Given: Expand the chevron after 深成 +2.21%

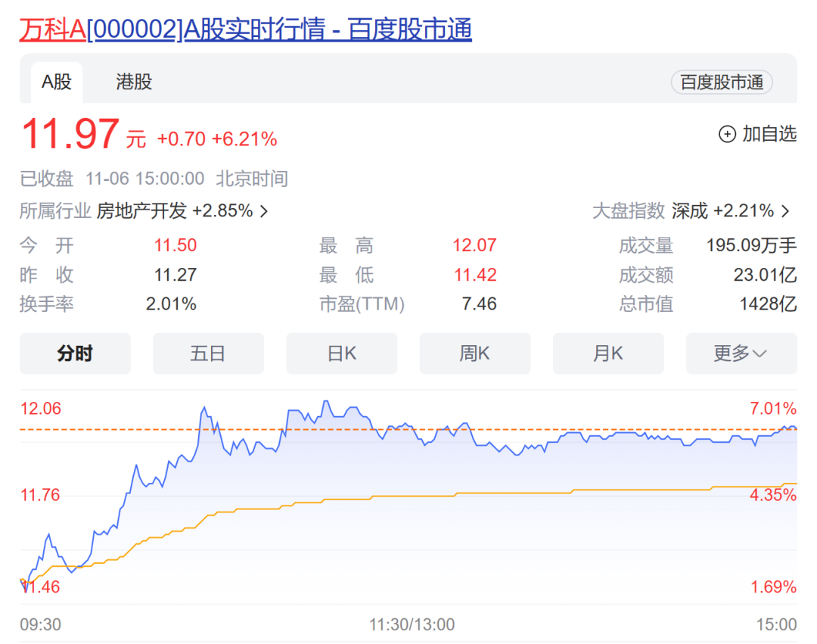Looking at the screenshot, I should 785,212.
